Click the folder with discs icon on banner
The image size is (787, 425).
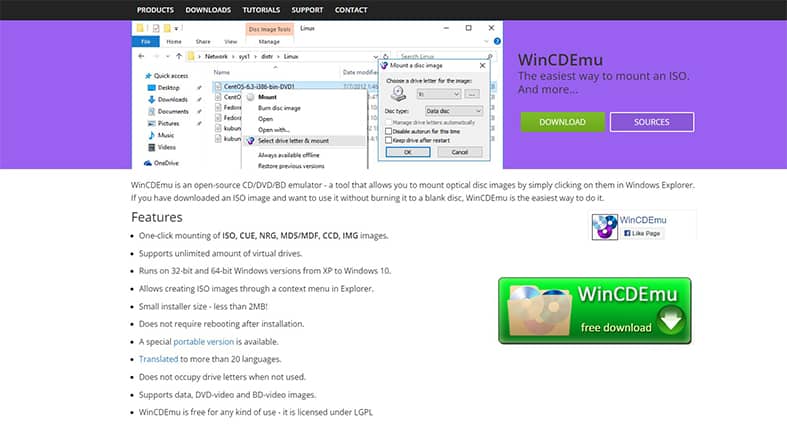(x=540, y=311)
